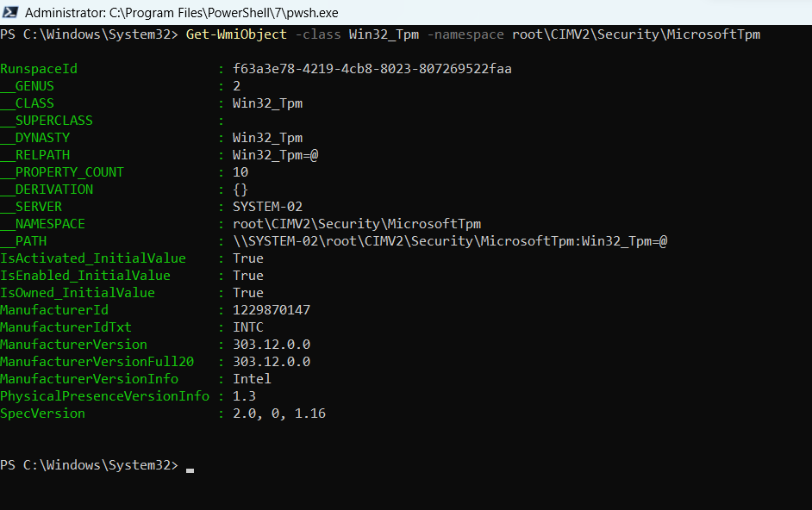Click the -namespace parameter in the command
This screenshot has width=812, height=510.
tap(465, 34)
